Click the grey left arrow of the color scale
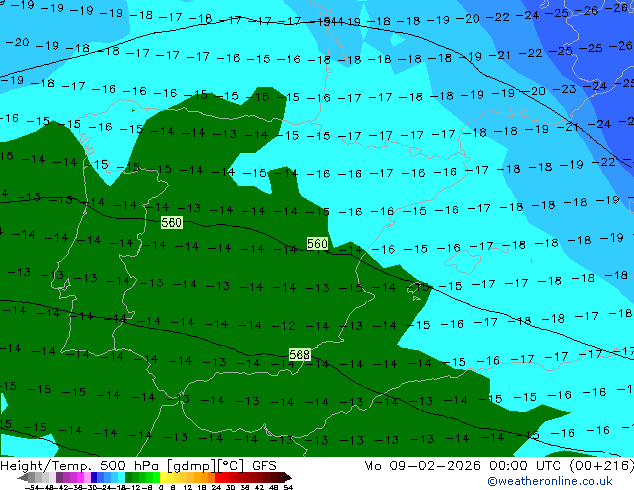This screenshot has height=490, width=634. pos(23,477)
